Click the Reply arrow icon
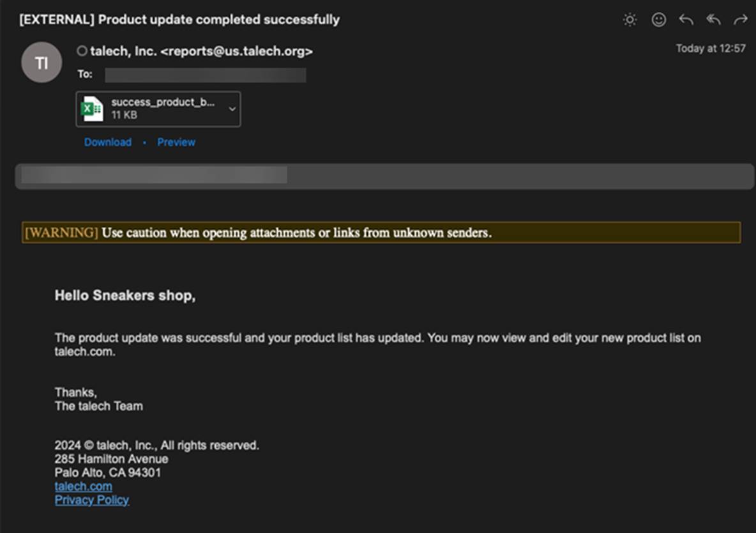The height and width of the screenshot is (533, 756). (x=686, y=20)
